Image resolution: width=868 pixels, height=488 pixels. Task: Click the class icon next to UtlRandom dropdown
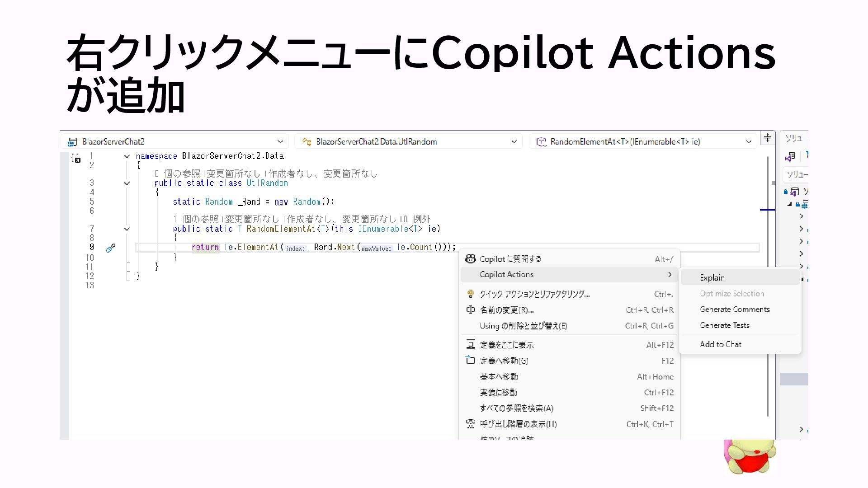click(x=307, y=142)
